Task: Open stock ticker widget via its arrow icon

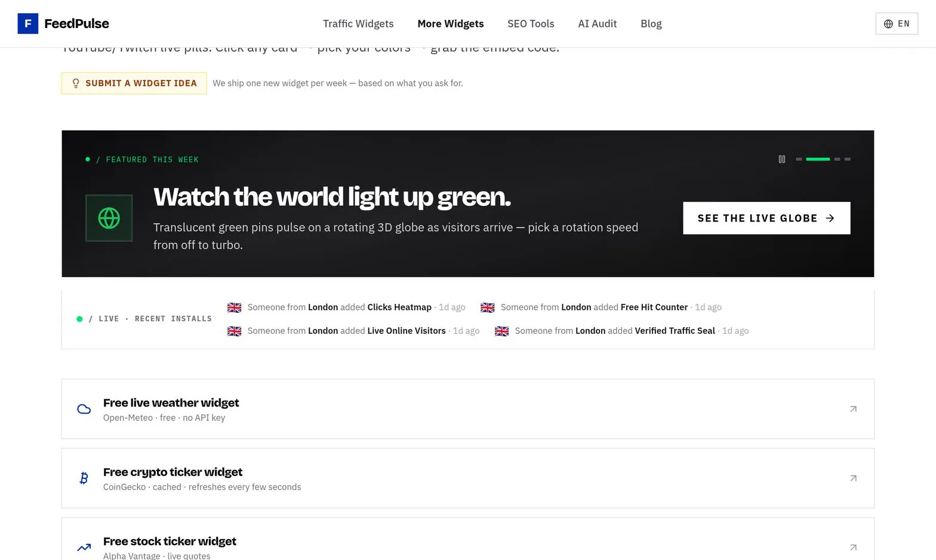Action: tap(853, 547)
